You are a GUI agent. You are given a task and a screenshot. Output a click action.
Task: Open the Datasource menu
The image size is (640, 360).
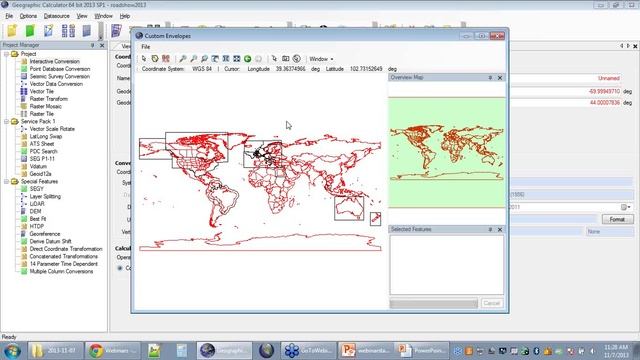pyautogui.click(x=56, y=16)
